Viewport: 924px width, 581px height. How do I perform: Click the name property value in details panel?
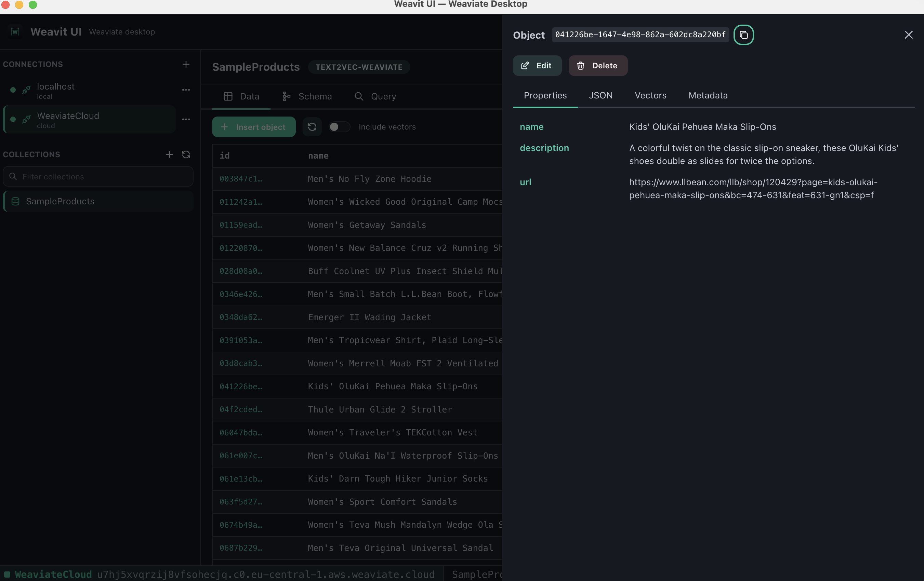pyautogui.click(x=702, y=127)
